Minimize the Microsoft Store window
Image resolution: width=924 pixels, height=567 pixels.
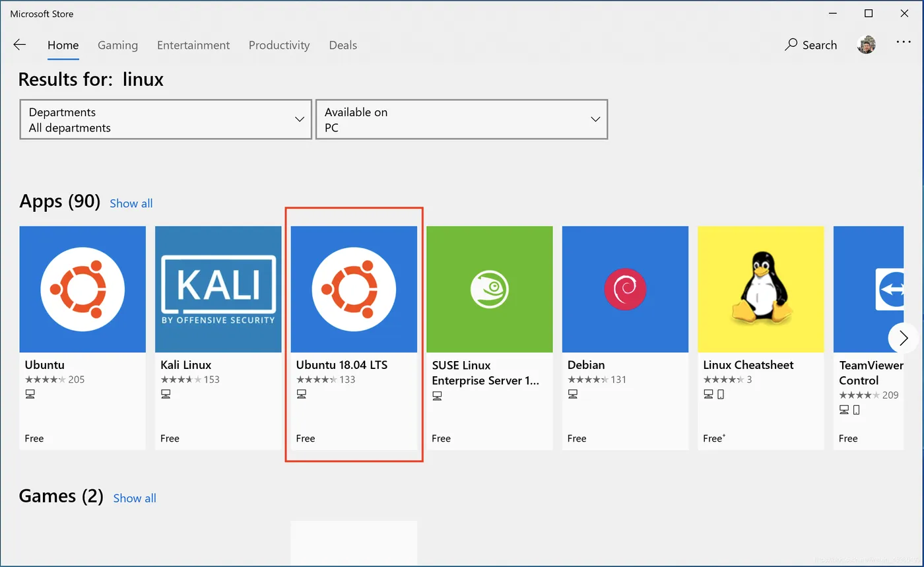click(x=833, y=13)
